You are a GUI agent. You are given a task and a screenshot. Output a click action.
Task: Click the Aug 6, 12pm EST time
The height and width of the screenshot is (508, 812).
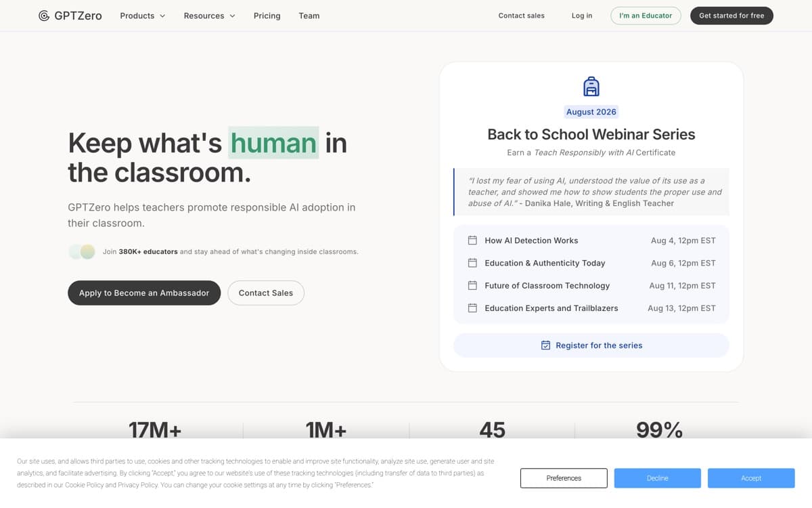[x=683, y=263]
